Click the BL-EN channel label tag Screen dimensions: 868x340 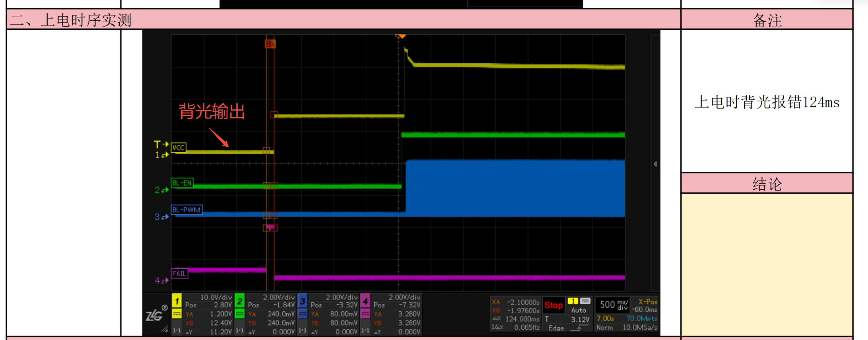[x=182, y=183]
